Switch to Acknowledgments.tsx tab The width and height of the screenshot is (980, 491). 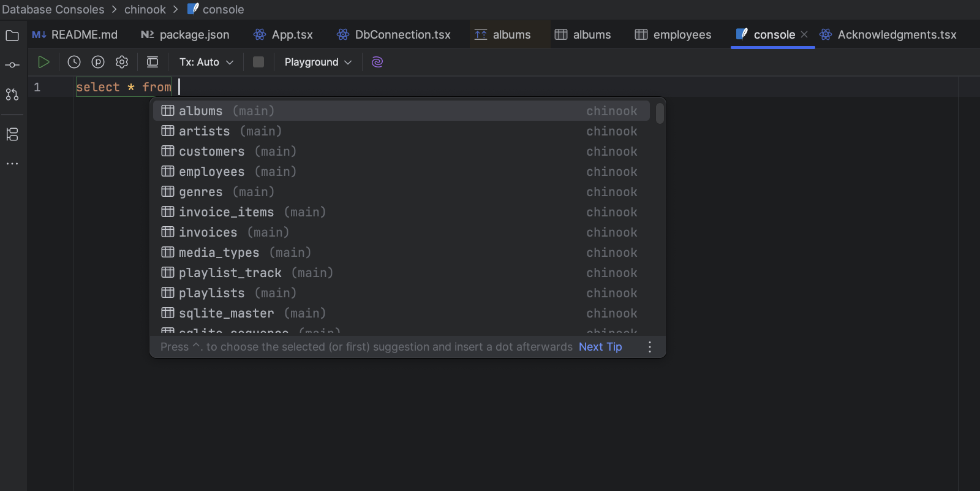(x=888, y=35)
